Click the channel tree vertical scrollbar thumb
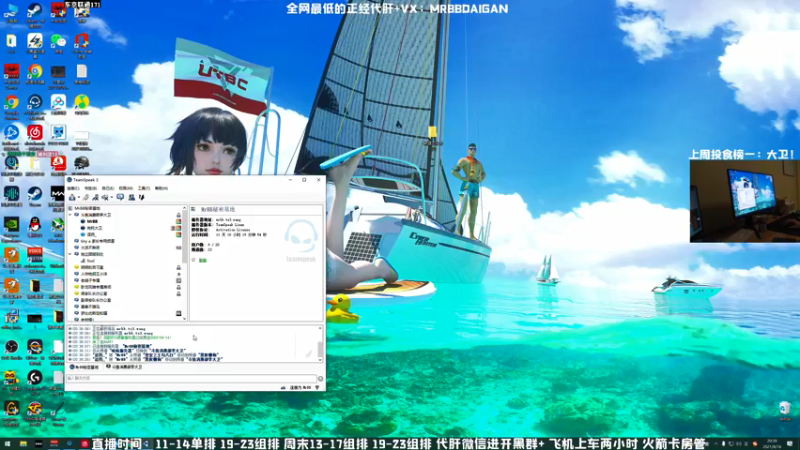This screenshot has height=450, width=800. point(184,237)
